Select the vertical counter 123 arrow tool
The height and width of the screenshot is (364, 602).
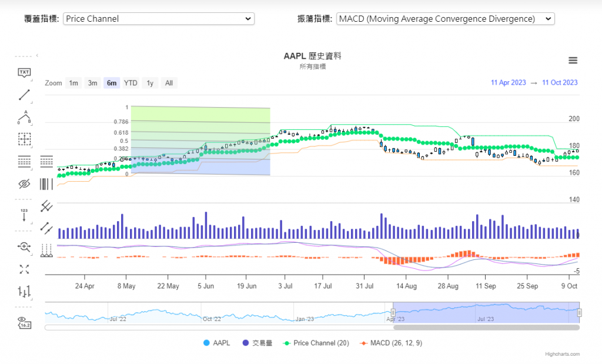24,215
